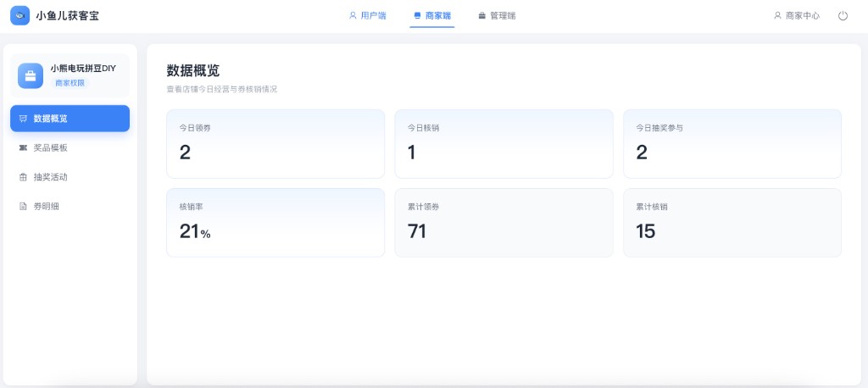The width and height of the screenshot is (868, 388).
Task: Click the power logout icon
Action: (843, 15)
